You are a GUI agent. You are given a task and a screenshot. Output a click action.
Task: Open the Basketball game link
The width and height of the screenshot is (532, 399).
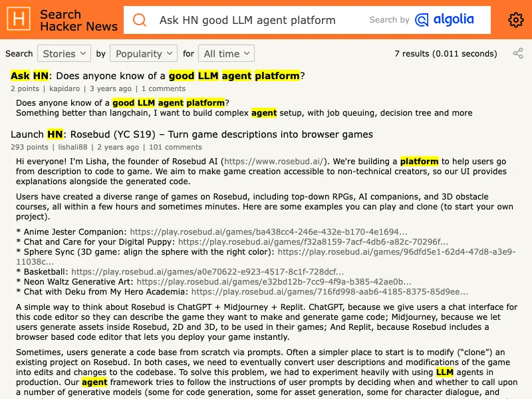(x=207, y=272)
